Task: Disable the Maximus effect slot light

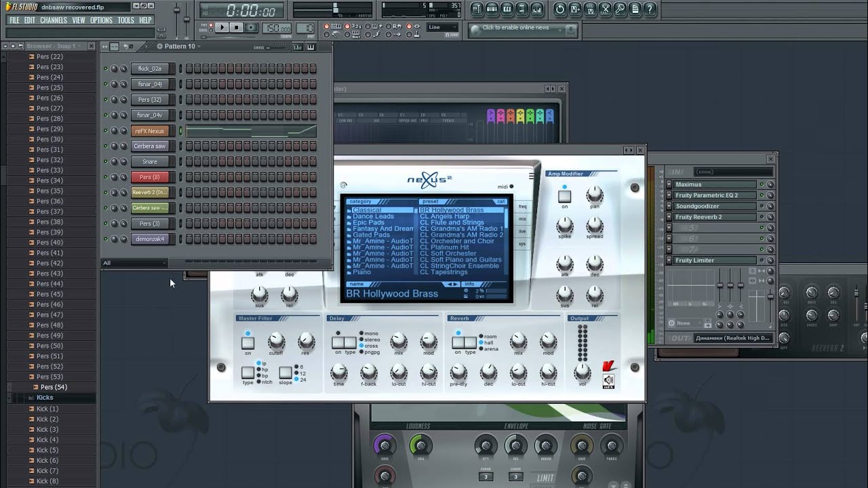Action: click(762, 184)
